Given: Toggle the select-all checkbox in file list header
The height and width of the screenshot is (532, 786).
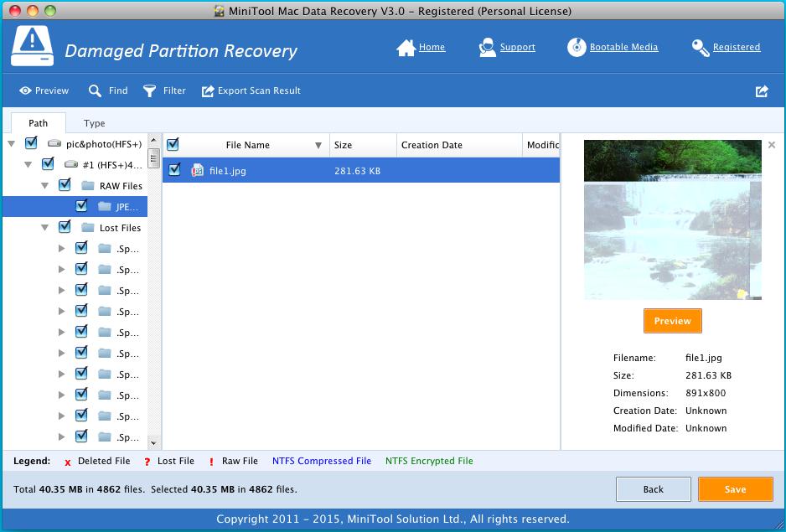Looking at the screenshot, I should coord(173,144).
